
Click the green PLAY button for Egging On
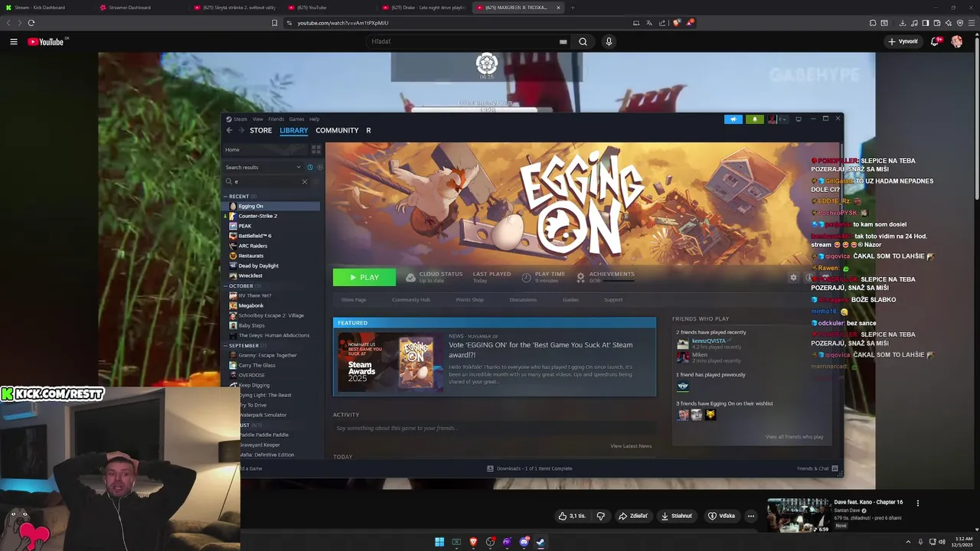364,277
